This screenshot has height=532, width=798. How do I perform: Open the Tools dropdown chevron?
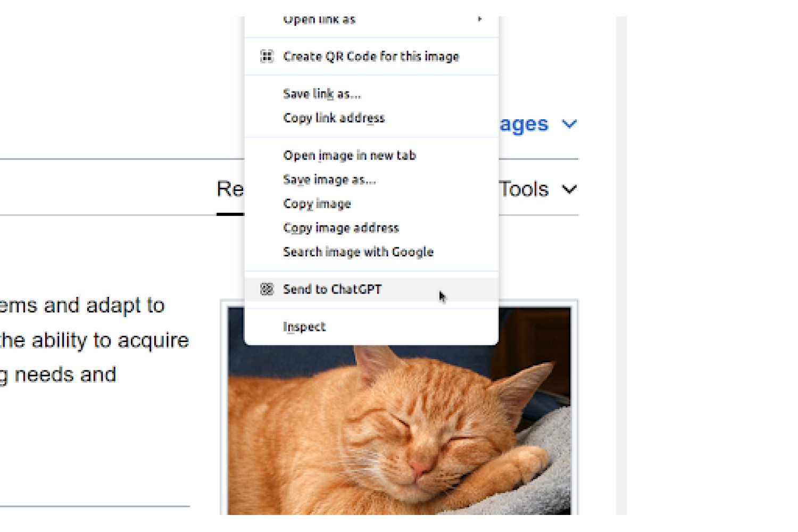[569, 189]
